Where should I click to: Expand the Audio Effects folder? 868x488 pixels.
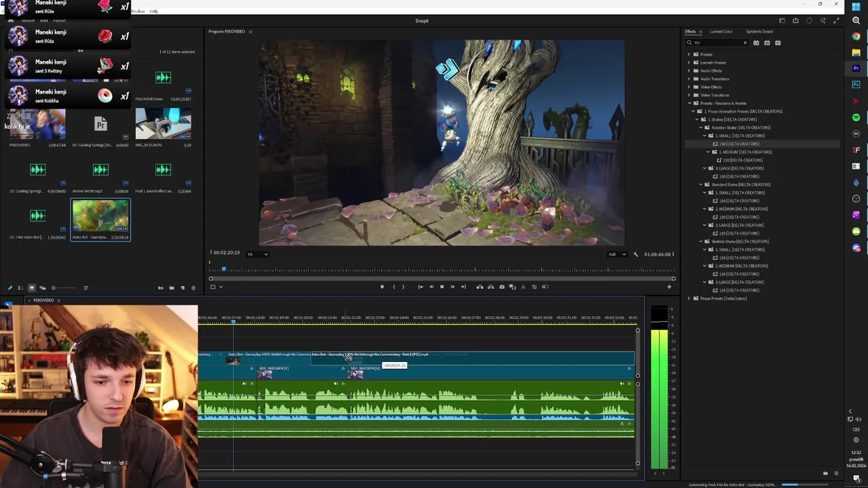pyautogui.click(x=689, y=70)
